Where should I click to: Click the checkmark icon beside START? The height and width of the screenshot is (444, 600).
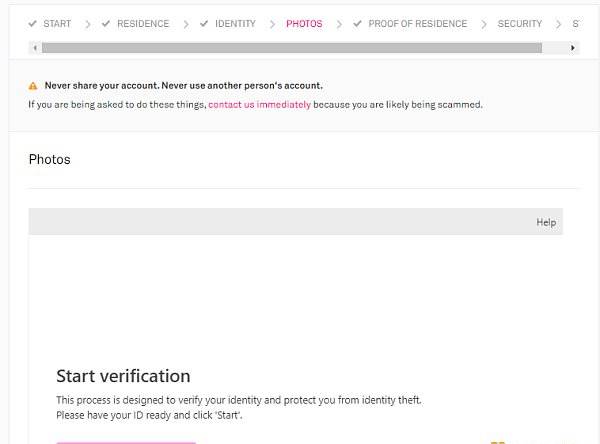point(33,24)
